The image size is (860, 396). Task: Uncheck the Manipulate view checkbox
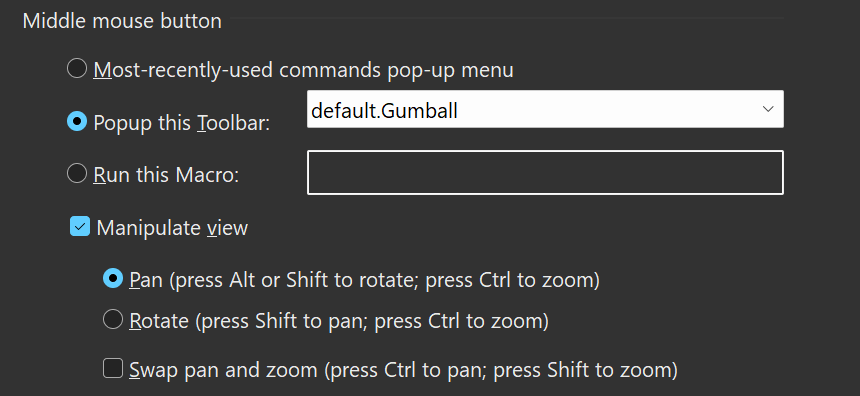(80, 227)
